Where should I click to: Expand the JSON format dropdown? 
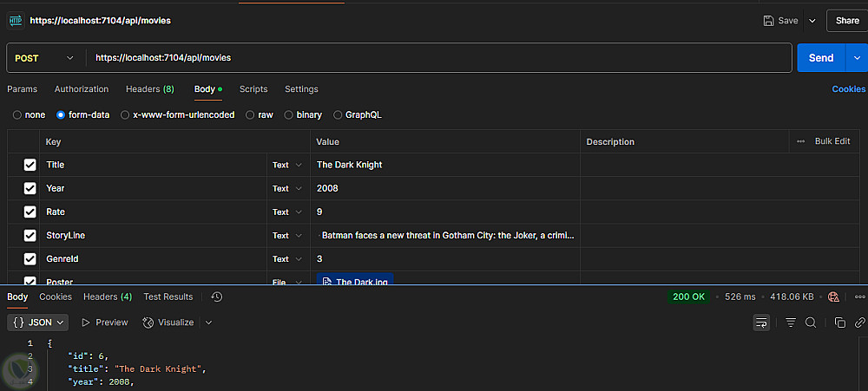[x=39, y=323]
